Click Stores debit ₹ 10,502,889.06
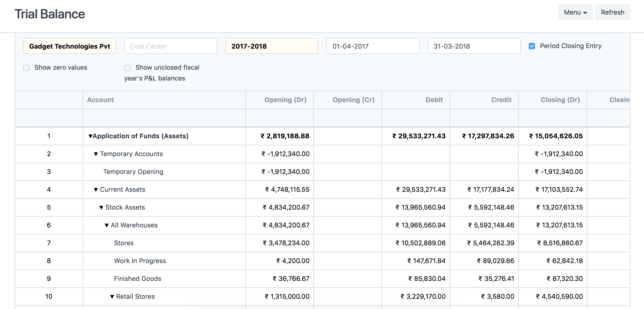The width and height of the screenshot is (644, 309). (421, 243)
